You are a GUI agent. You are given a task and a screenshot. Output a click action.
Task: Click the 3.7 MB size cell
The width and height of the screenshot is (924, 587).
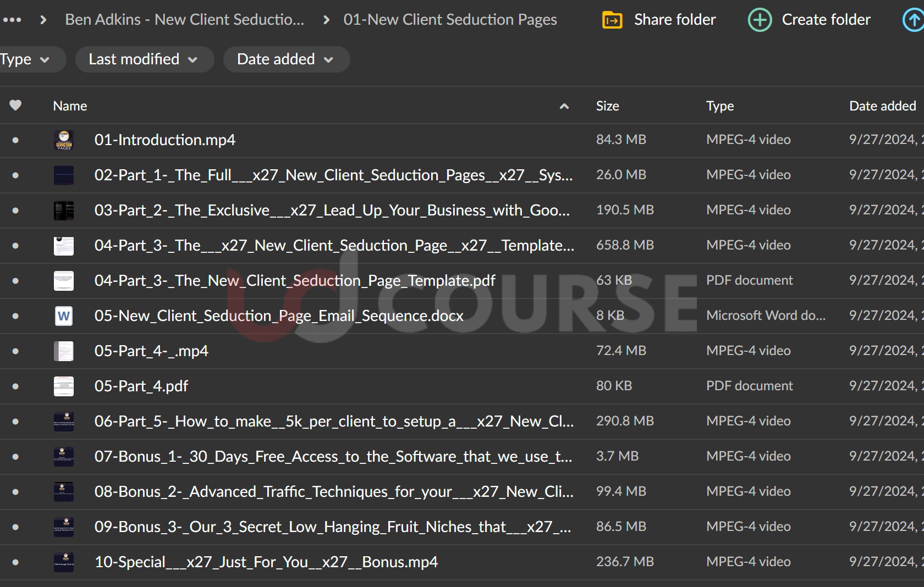tap(617, 456)
